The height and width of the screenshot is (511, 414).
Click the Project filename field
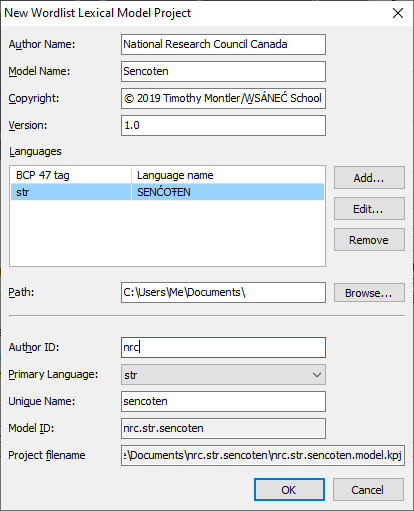tap(263, 455)
